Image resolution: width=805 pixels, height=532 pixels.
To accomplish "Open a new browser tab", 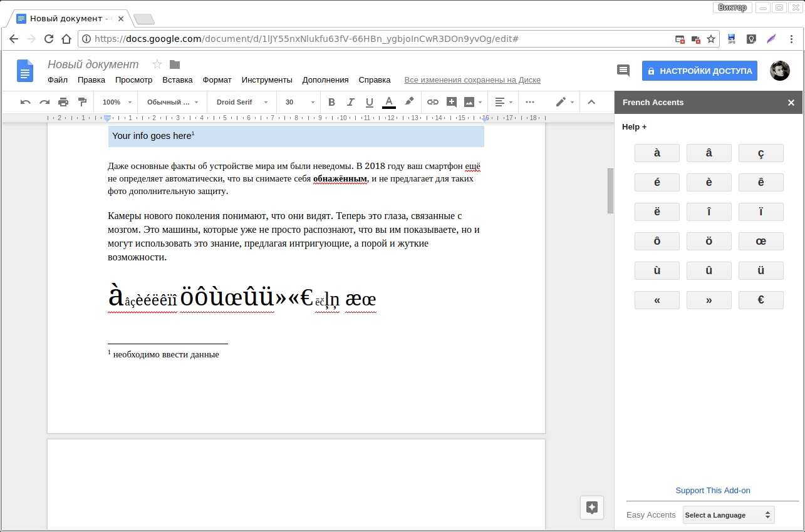I will click(x=144, y=19).
